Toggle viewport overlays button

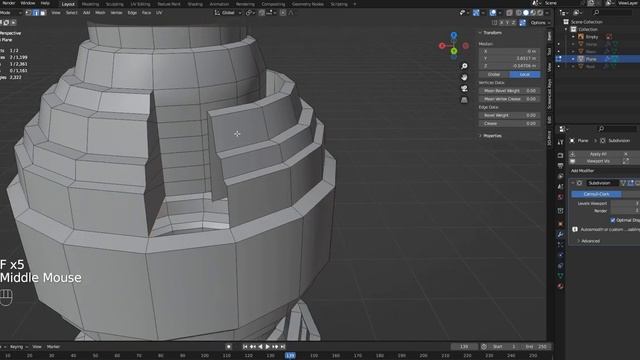(493, 13)
